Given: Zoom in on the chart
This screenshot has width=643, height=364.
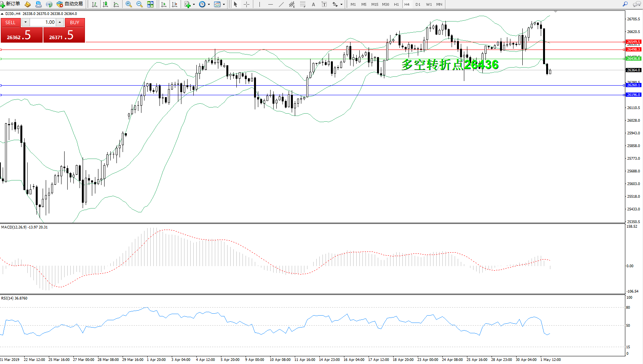Looking at the screenshot, I should 128,4.
